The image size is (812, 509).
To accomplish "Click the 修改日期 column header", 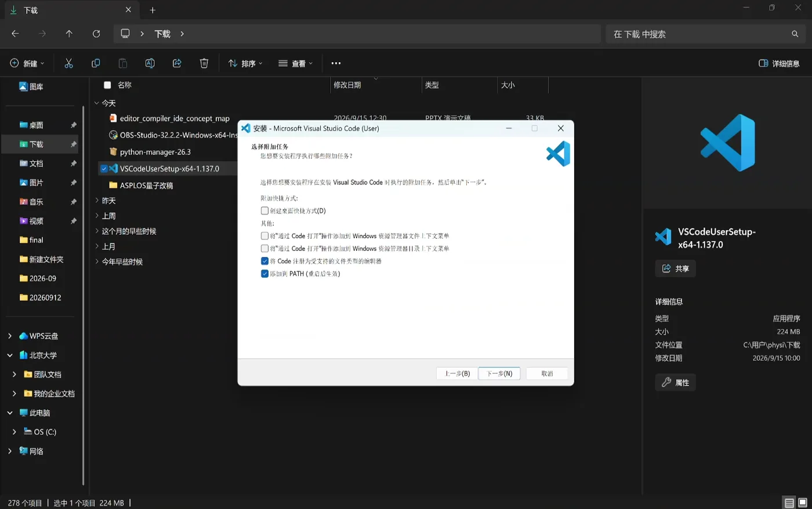I will [376, 85].
